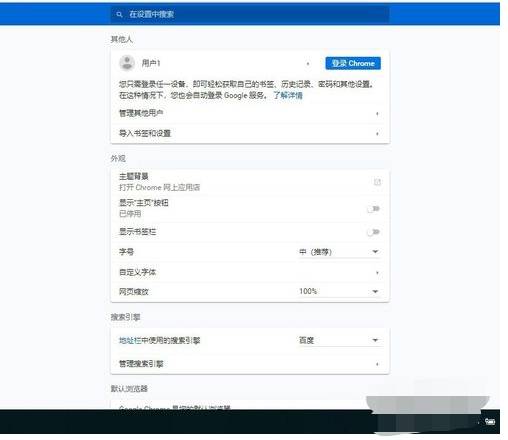Expand the arrow next to 用户1

[x=308, y=64]
